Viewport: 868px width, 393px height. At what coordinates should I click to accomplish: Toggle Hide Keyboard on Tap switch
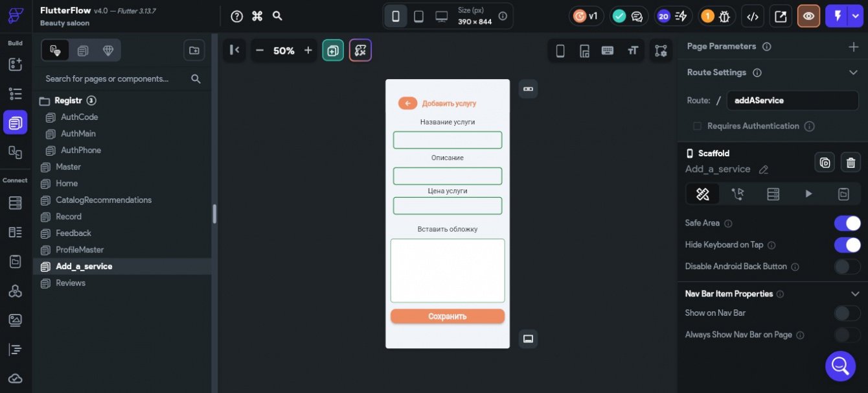847,245
